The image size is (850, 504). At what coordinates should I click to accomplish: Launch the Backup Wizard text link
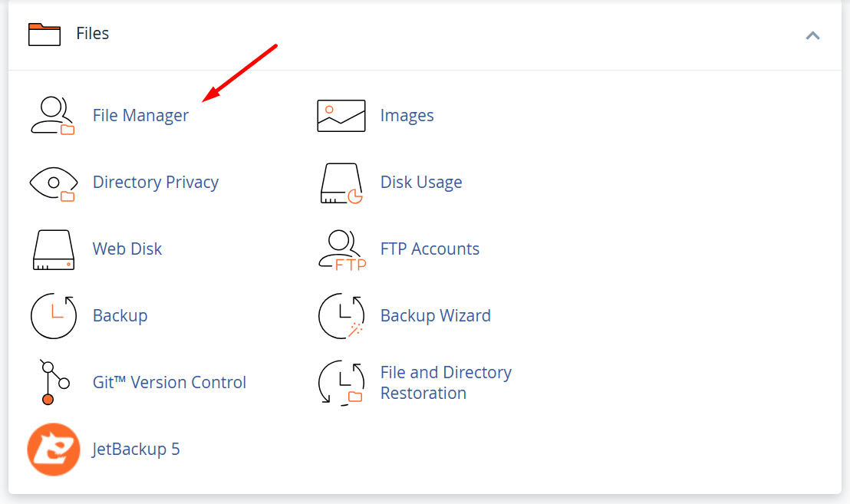(435, 316)
